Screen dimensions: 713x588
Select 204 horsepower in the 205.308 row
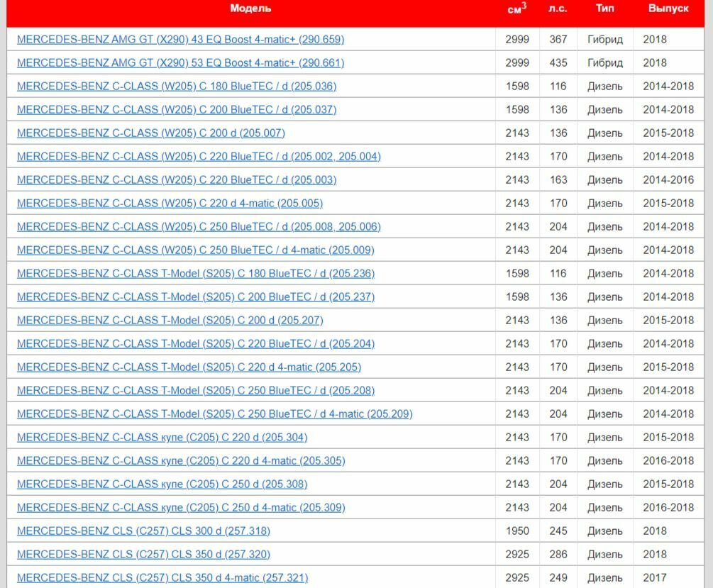[558, 484]
